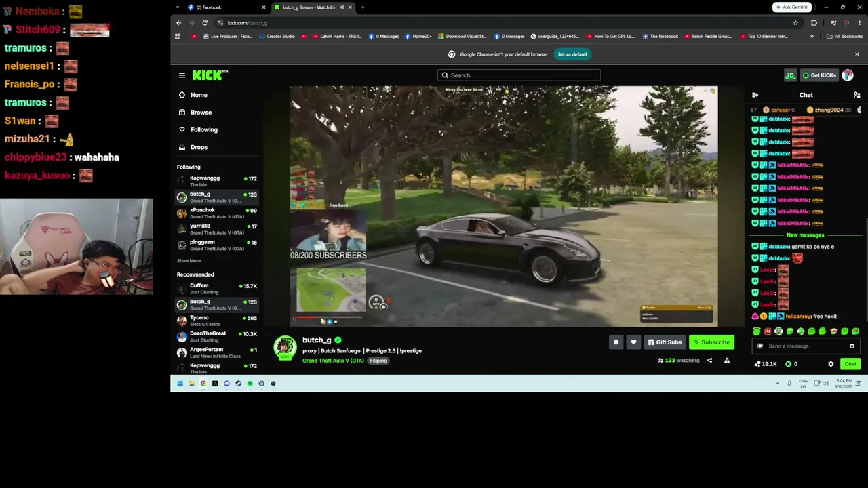
Task: Open the user profile avatar menu
Action: point(848,75)
